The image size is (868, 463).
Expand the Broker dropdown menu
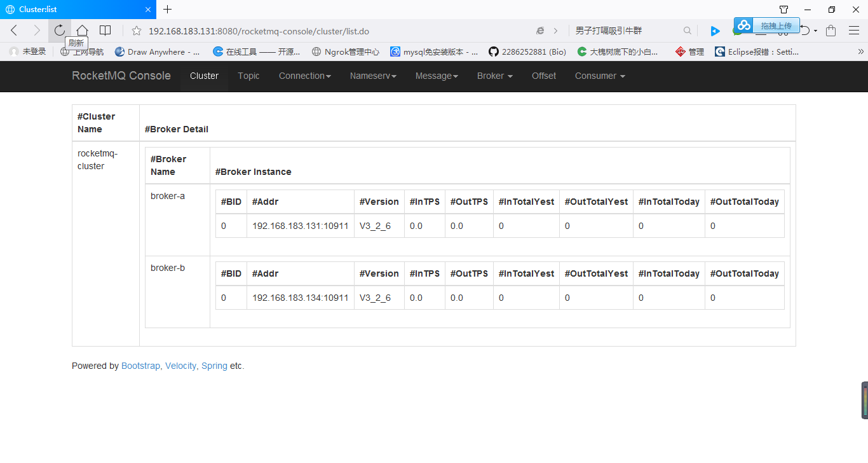(x=495, y=76)
